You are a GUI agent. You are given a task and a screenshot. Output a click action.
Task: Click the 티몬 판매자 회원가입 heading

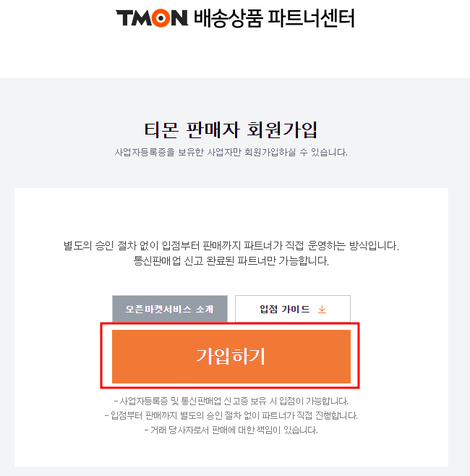coord(231,130)
